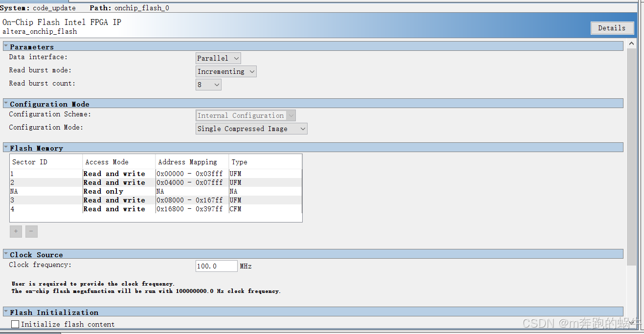644x334 pixels.
Task: Select Sector ID 1 row in Flash Memory table
Action: click(x=44, y=174)
